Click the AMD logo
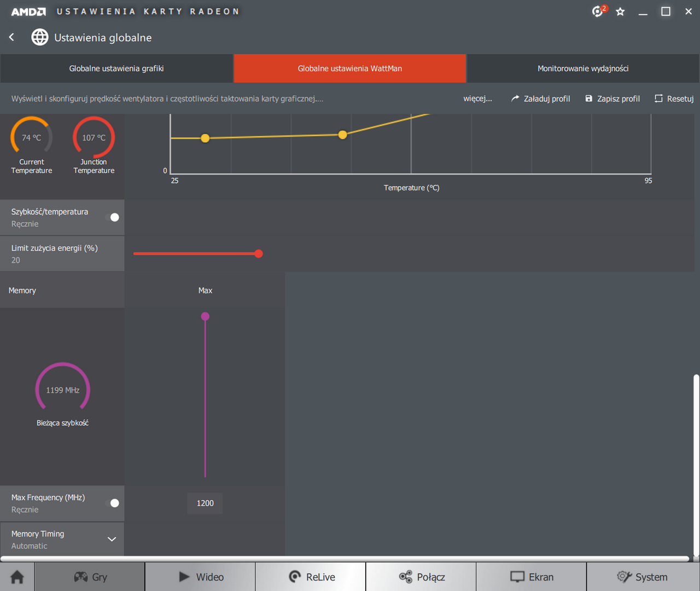 [x=28, y=11]
